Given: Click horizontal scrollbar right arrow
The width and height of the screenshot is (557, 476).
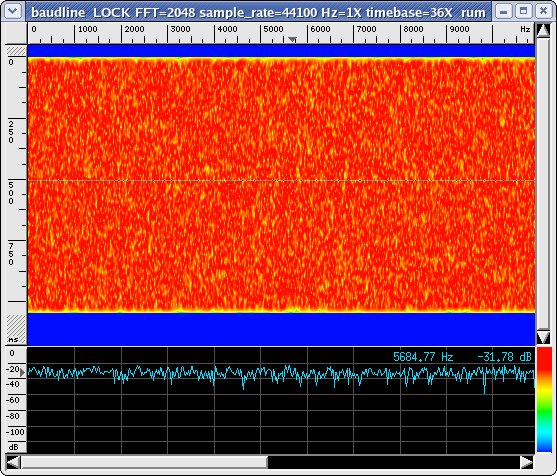Looking at the screenshot, I should tap(527, 462).
